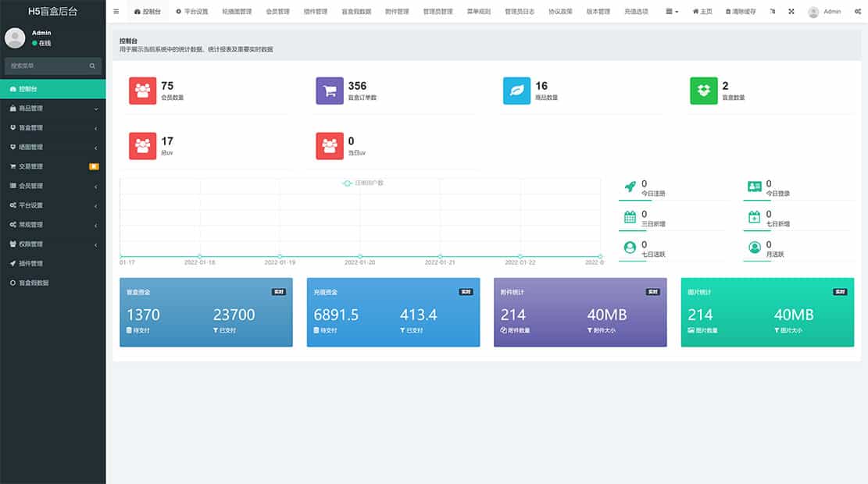The image size is (868, 484).
Task: Select the 充值选项 tab in top navigation
Action: pos(635,12)
